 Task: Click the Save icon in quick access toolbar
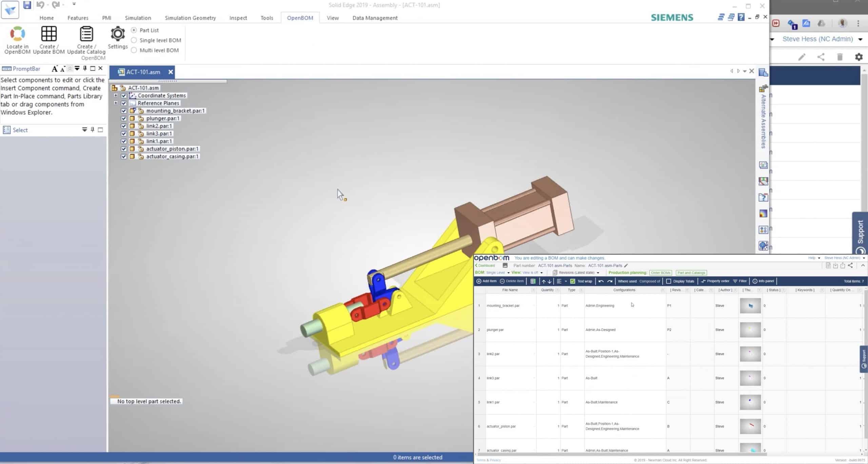(27, 5)
